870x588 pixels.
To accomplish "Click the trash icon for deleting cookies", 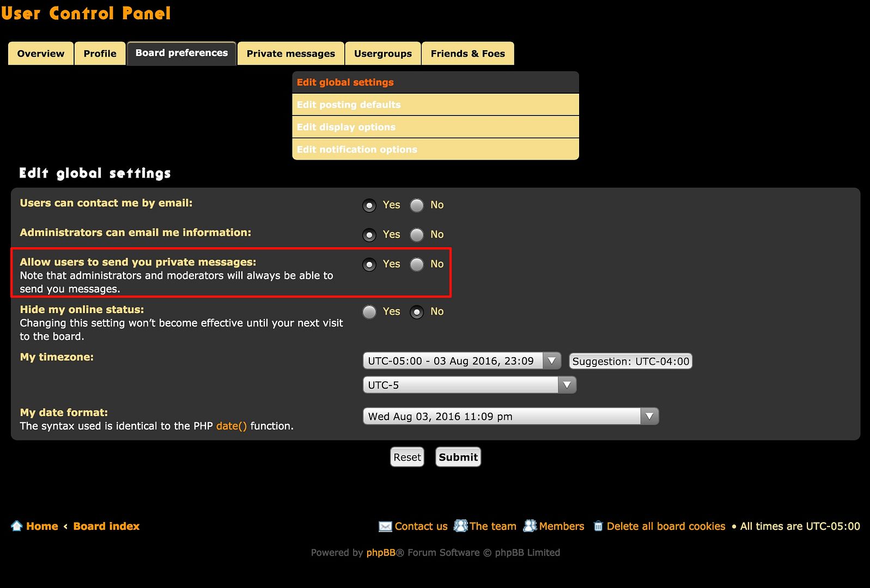I will pyautogui.click(x=598, y=526).
